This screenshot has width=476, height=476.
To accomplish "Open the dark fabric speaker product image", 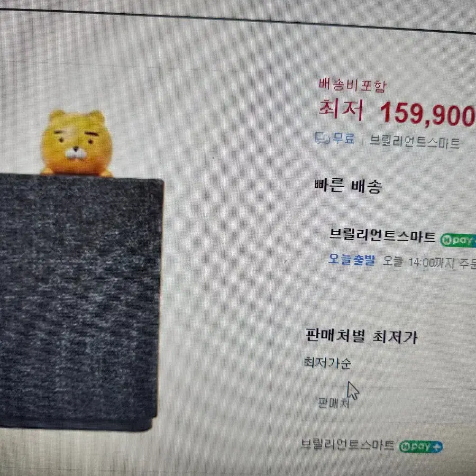I will 80,302.
